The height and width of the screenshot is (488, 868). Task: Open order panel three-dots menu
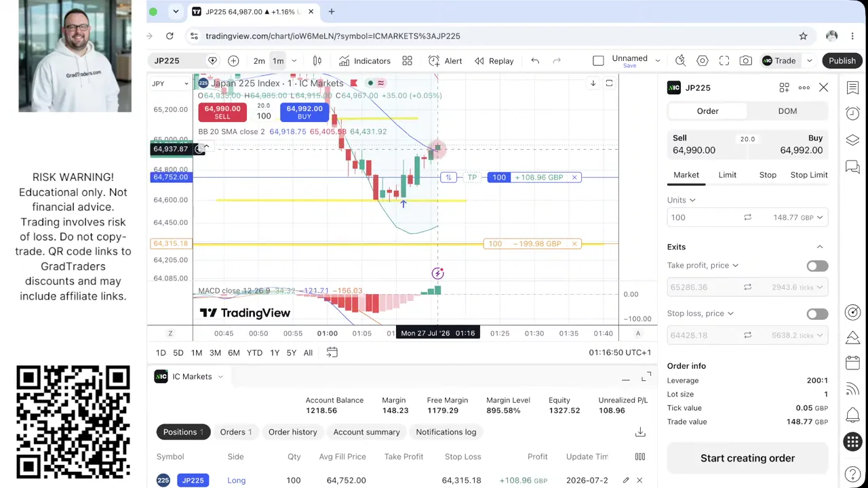tap(804, 87)
